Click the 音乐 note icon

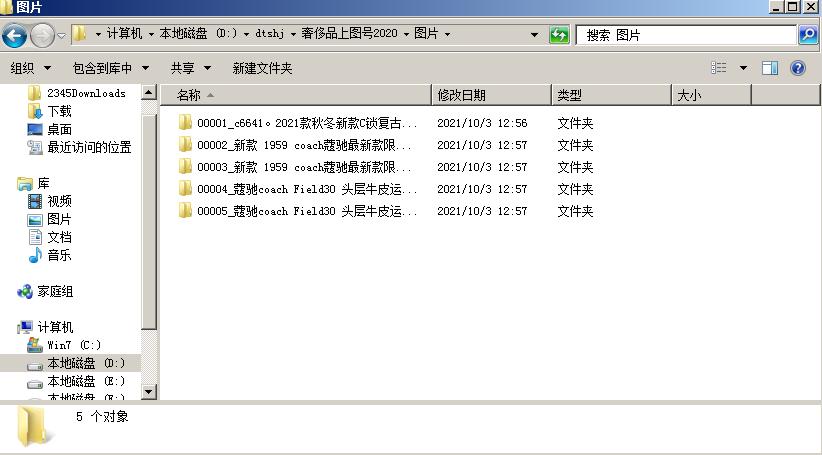point(35,255)
